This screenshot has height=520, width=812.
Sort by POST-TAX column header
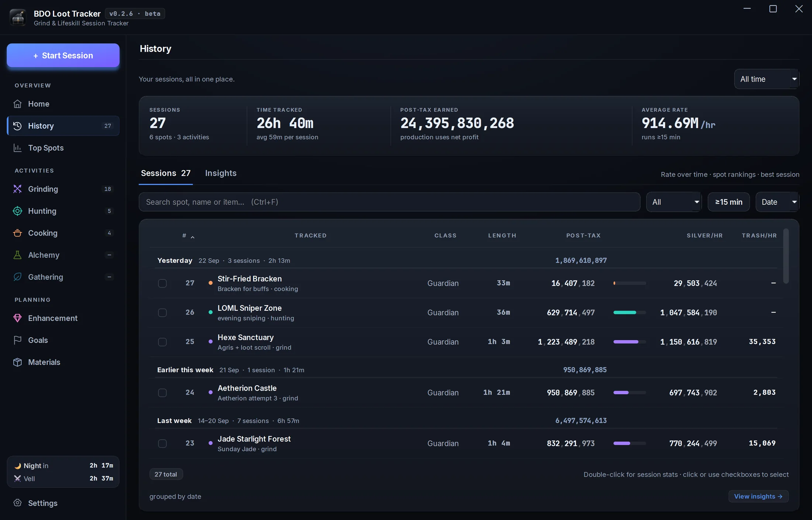[x=584, y=235]
